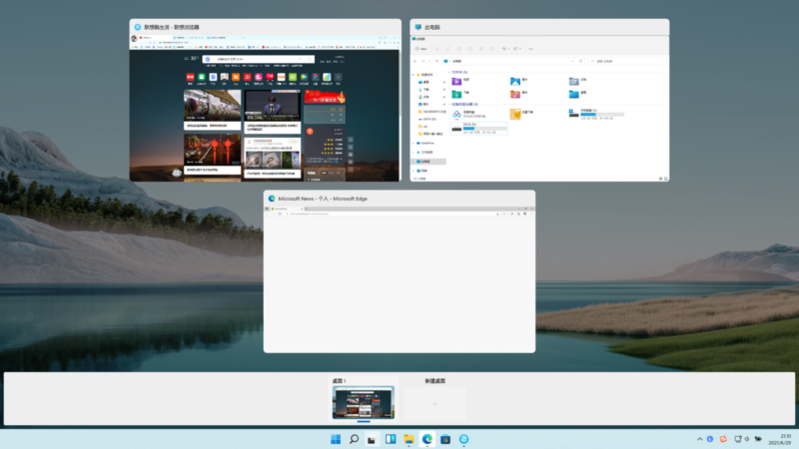
Task: Launch File Explorer from the taskbar
Action: pyautogui.click(x=408, y=439)
